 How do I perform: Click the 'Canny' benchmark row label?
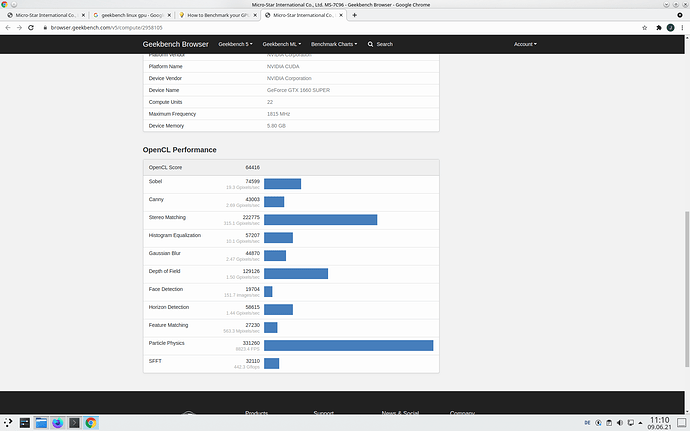(x=156, y=199)
